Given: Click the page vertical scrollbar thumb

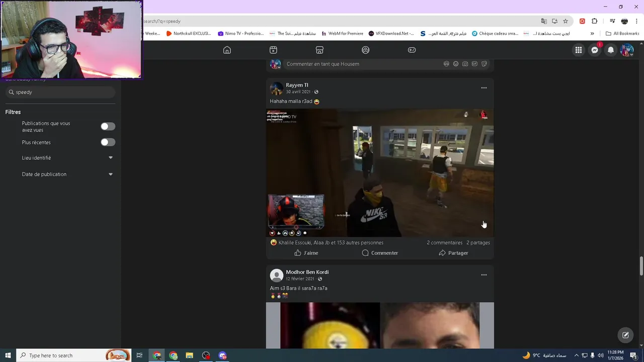Looking at the screenshot, I should pyautogui.click(x=641, y=266).
